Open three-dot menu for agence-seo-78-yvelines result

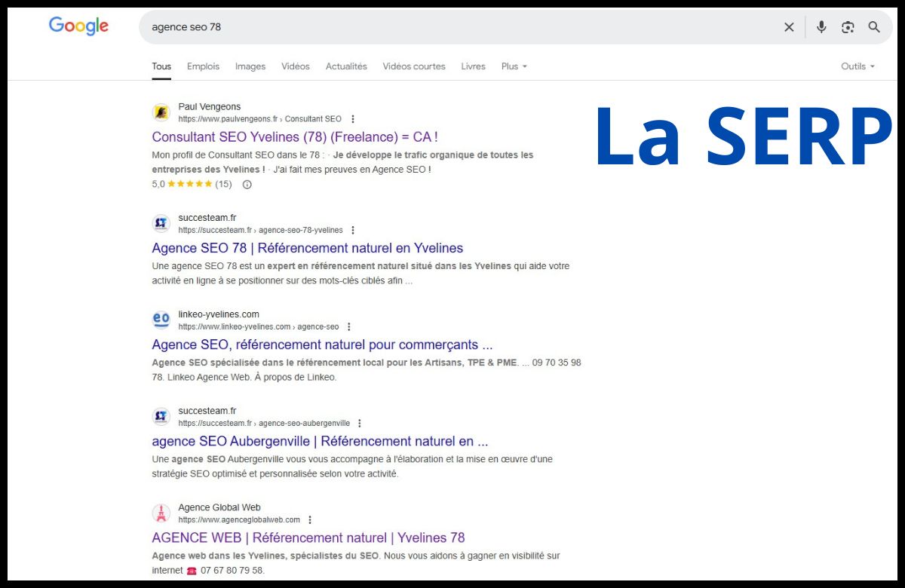click(353, 230)
